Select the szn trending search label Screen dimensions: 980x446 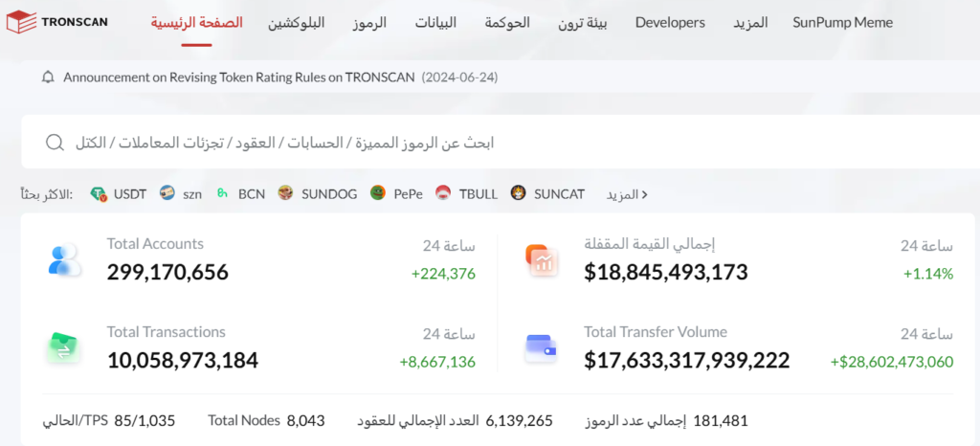click(192, 194)
